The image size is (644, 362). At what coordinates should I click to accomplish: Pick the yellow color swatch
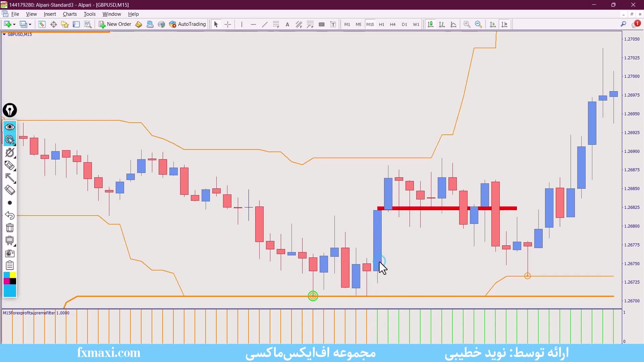(13, 275)
